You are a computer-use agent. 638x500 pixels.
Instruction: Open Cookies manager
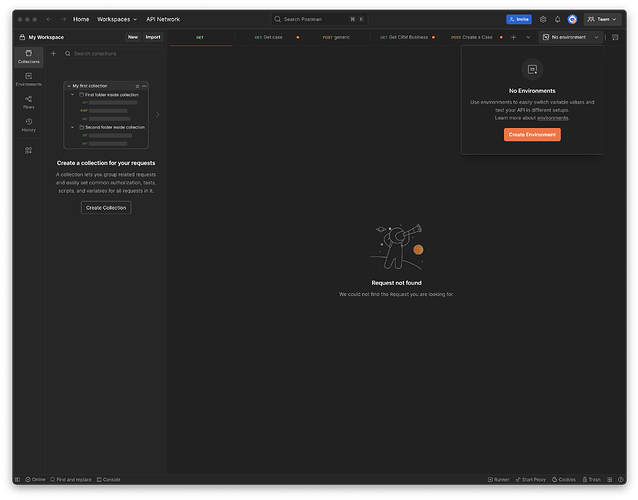coord(564,480)
